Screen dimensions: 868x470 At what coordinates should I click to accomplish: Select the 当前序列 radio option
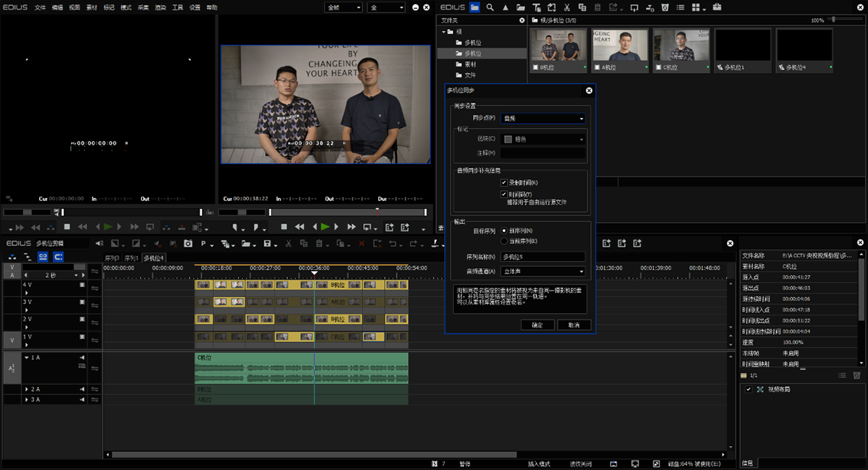pos(503,241)
